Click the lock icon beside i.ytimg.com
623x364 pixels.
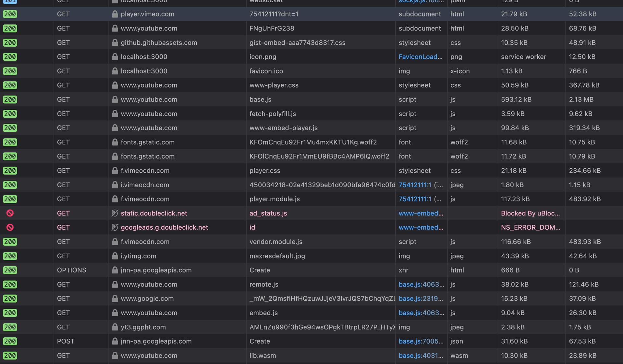pyautogui.click(x=115, y=256)
